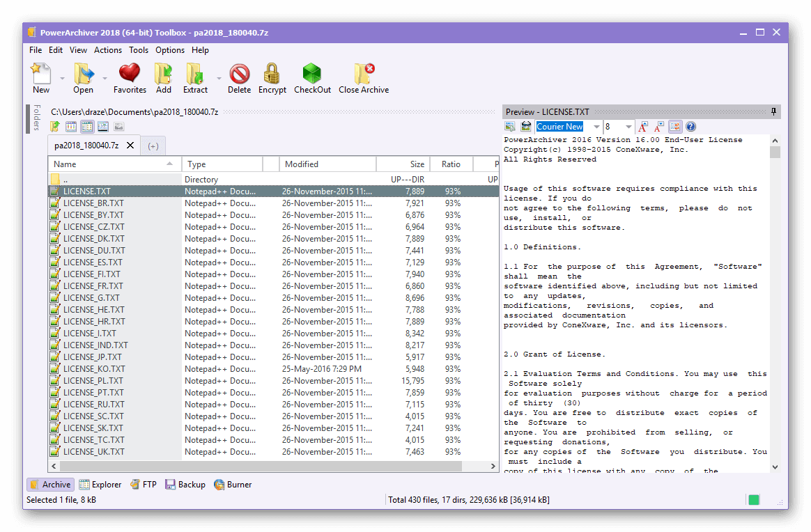Viewport: 811px width, 532px height.
Task: Decrease preview font size
Action: pyautogui.click(x=659, y=127)
